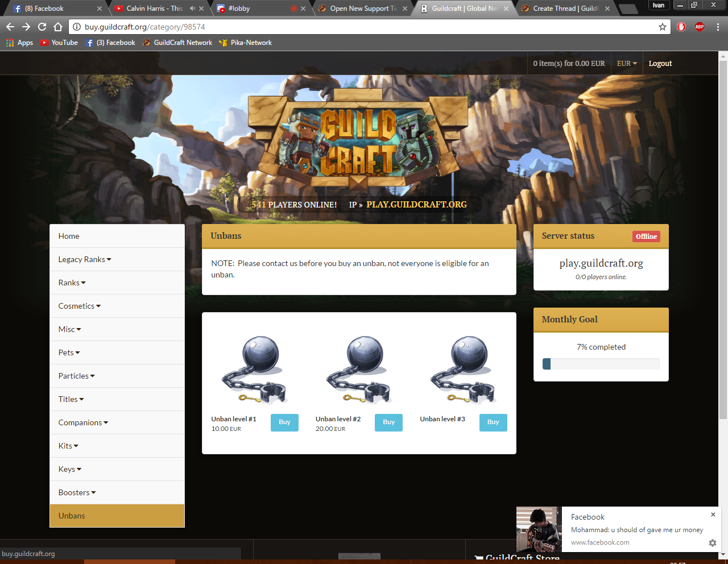728x564 pixels.
Task: Open the GuildCraft Network bookmark
Action: coord(177,43)
